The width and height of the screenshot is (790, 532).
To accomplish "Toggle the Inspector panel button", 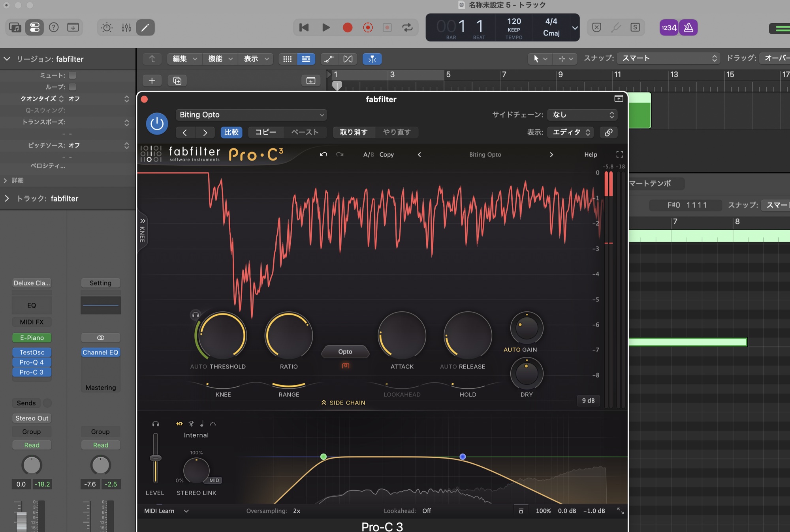I will [x=34, y=27].
